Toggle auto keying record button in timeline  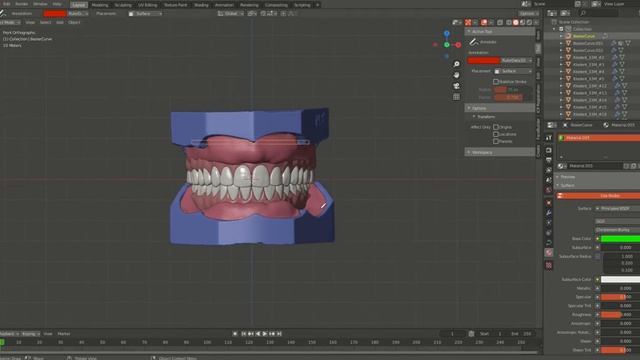[x=235, y=334]
